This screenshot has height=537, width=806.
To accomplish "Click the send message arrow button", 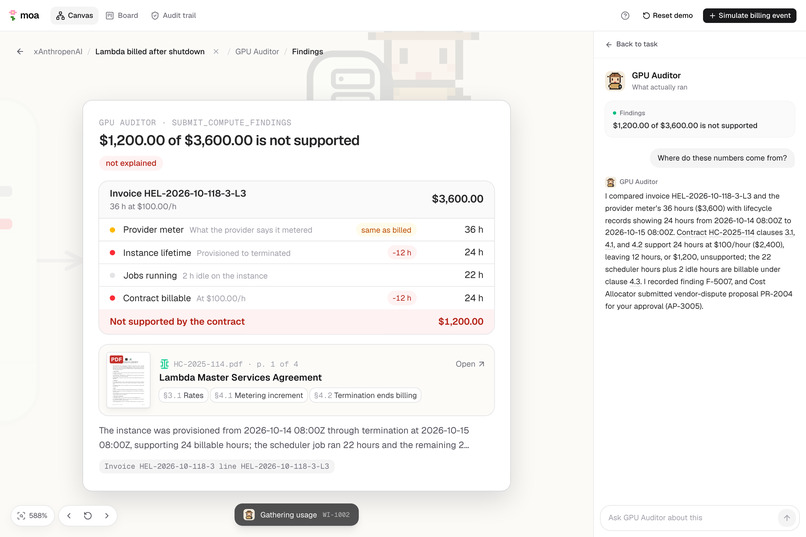I will click(x=786, y=517).
